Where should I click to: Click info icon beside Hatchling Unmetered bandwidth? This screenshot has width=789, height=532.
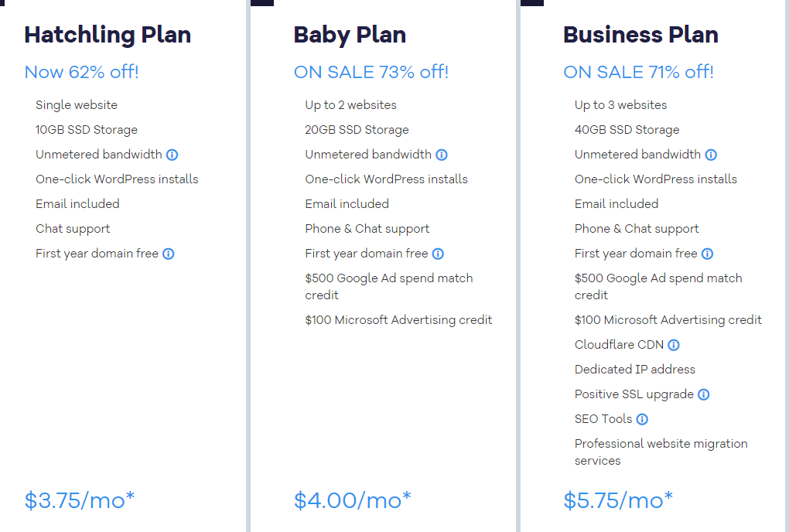pyautogui.click(x=172, y=155)
